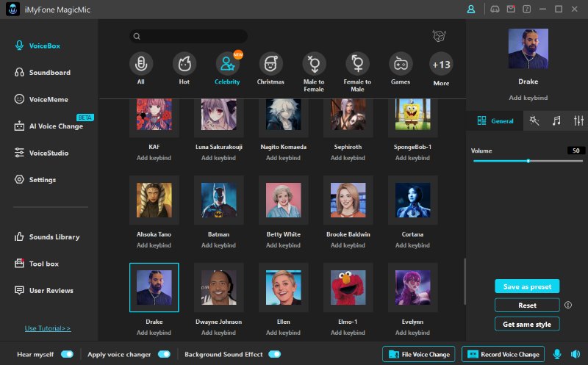Add keybind under Batman voice

[218, 245]
